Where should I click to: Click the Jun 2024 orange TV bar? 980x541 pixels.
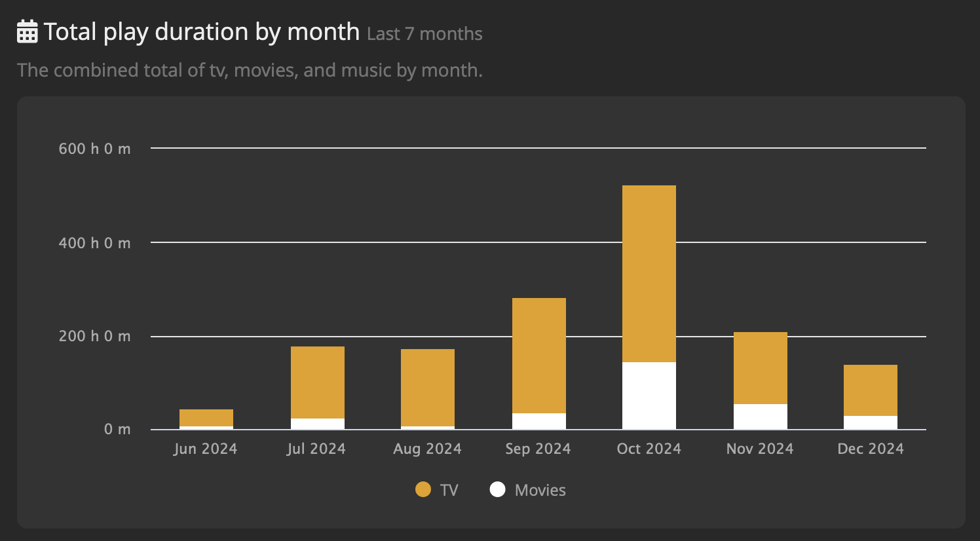[x=206, y=418]
